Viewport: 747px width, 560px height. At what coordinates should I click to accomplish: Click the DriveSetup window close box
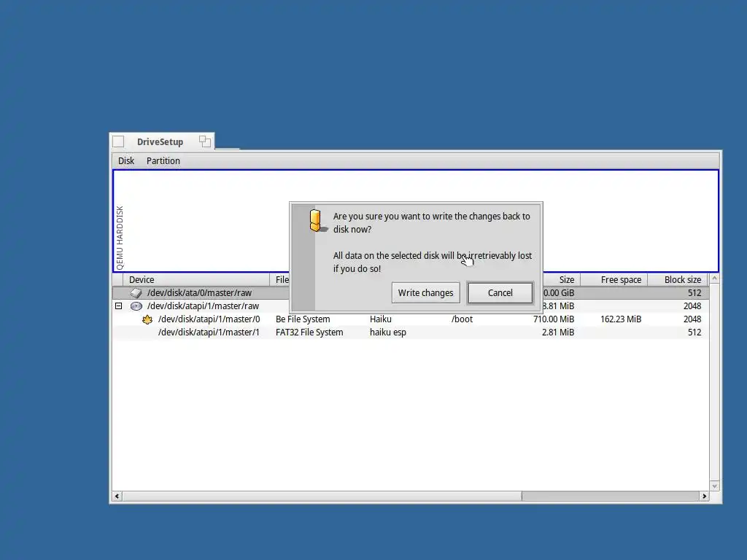tap(119, 142)
